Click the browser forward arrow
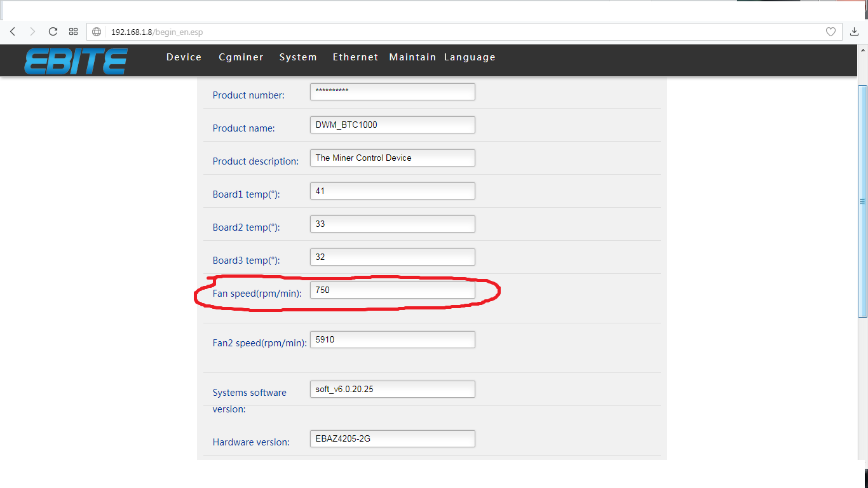The height and width of the screenshot is (488, 868). pos(32,32)
